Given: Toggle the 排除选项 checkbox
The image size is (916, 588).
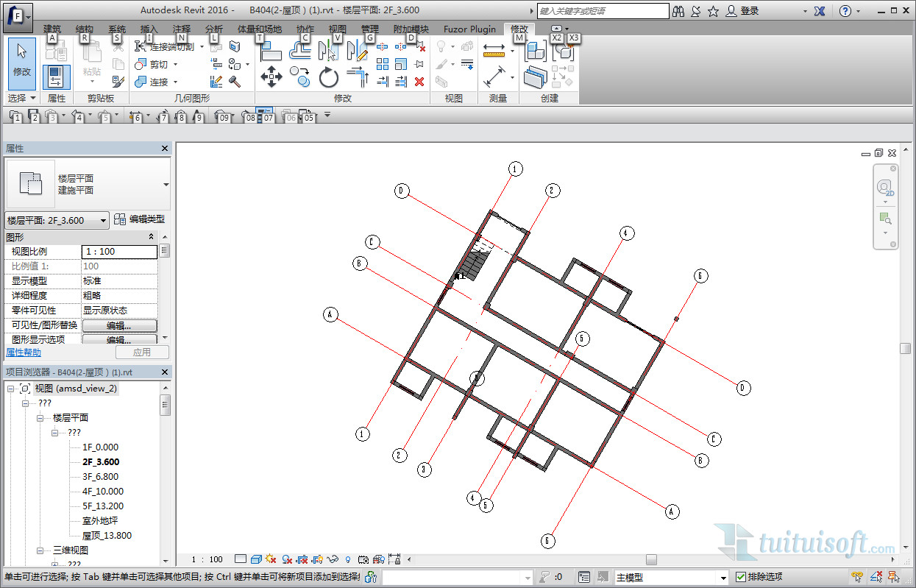Looking at the screenshot, I should click(741, 577).
